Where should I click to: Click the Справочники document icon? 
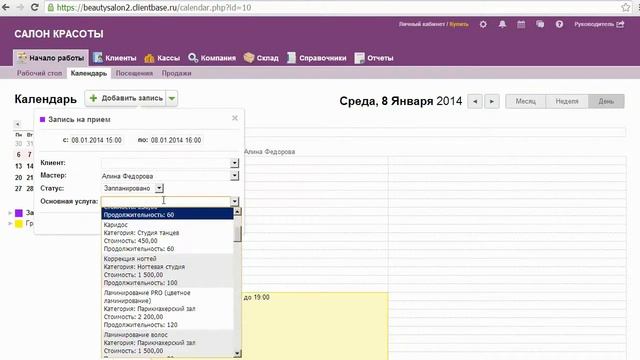tap(291, 58)
